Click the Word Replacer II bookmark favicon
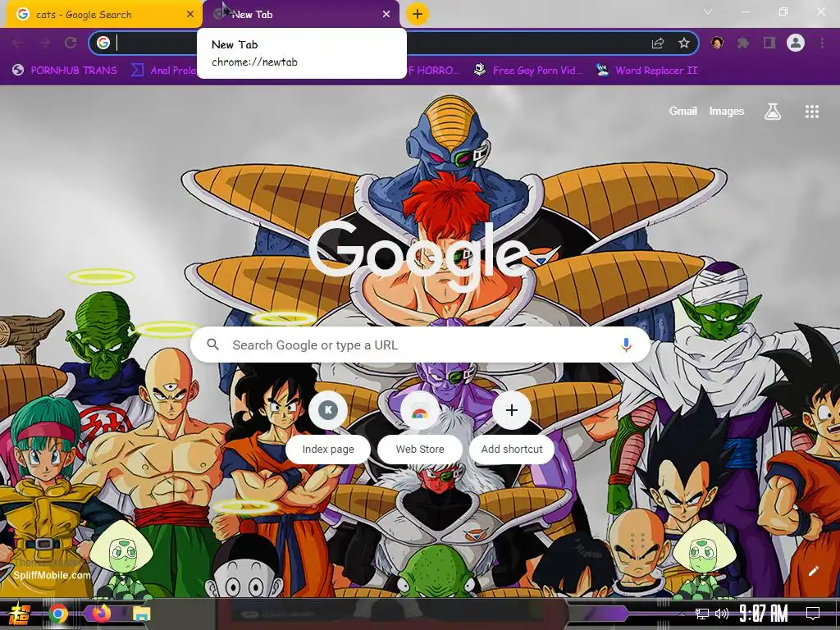This screenshot has height=630, width=840. [x=602, y=71]
